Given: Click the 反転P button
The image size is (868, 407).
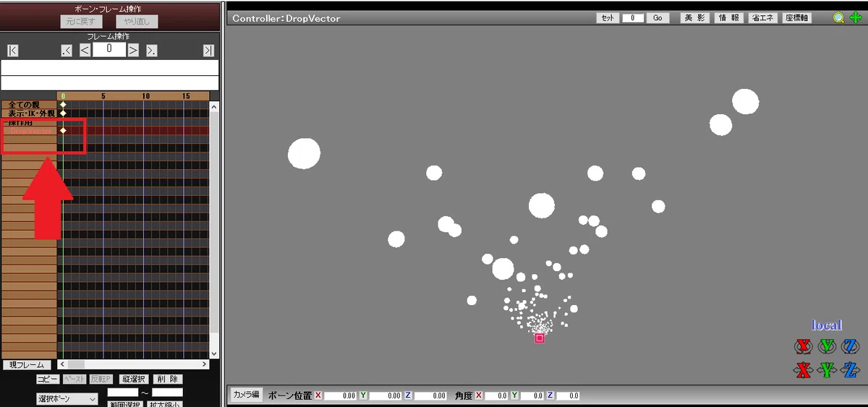Looking at the screenshot, I should point(101,379).
